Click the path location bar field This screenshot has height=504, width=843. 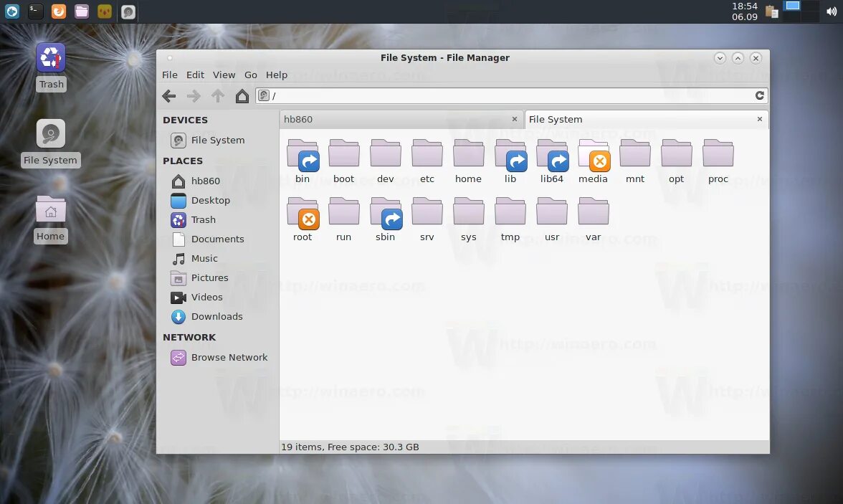tap(510, 95)
